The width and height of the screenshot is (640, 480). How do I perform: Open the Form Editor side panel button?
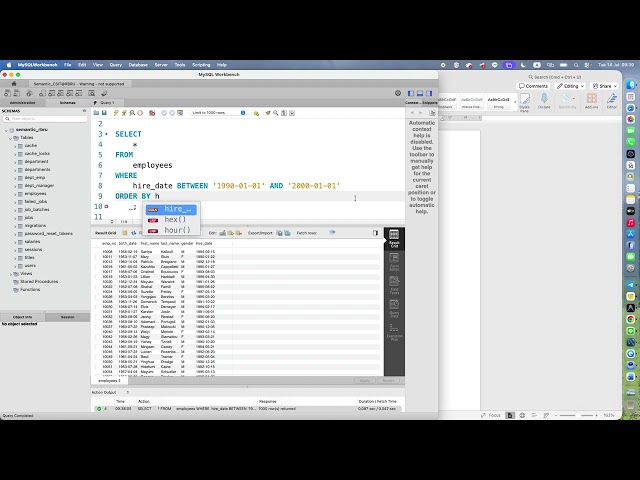[x=394, y=262]
